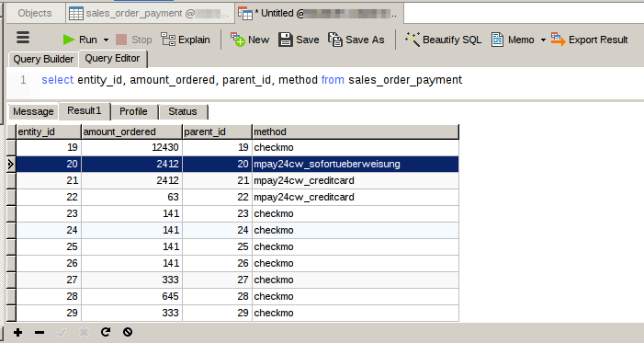Image resolution: width=644 pixels, height=343 pixels.
Task: Apply changes with the checkmark icon
Action: 62,332
